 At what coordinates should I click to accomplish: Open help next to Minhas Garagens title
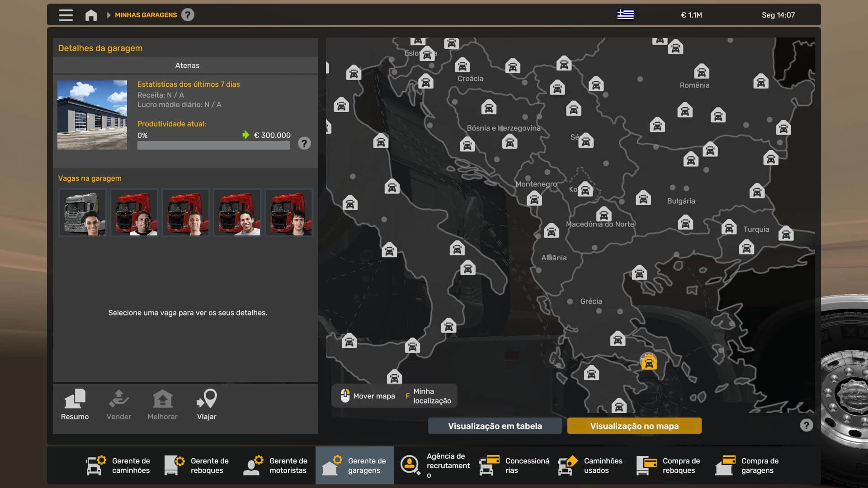click(188, 15)
